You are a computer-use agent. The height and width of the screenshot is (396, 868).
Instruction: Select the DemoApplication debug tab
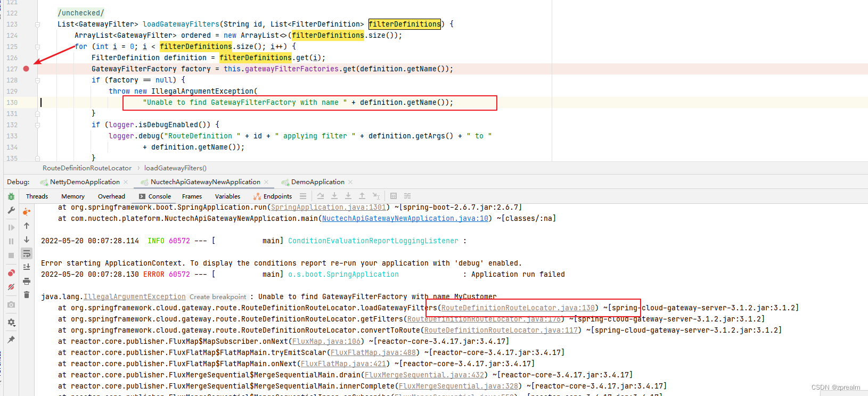318,182
